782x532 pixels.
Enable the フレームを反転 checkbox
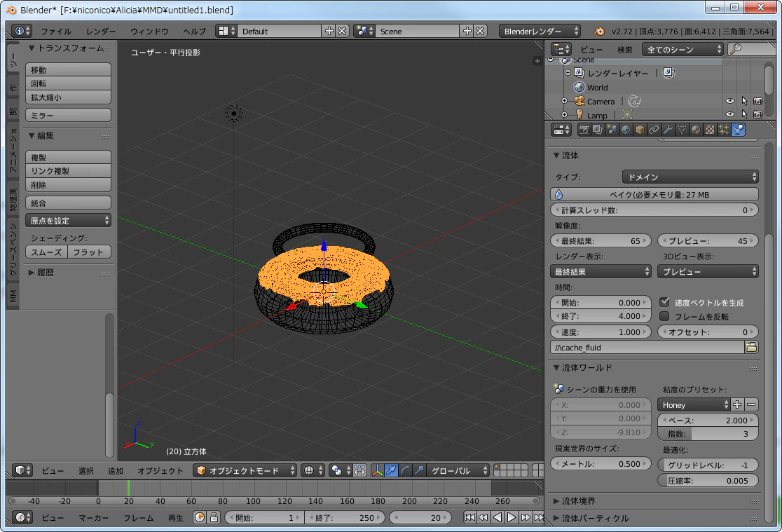point(664,316)
